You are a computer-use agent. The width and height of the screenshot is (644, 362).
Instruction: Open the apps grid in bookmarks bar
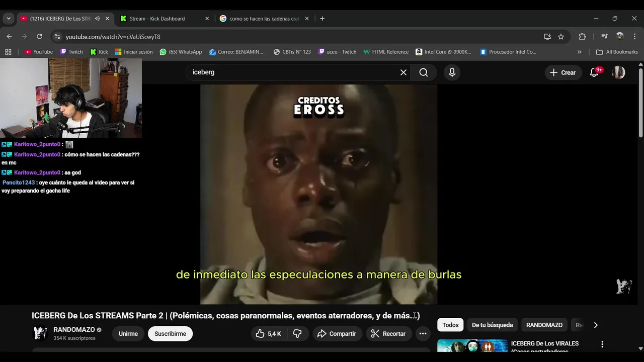(8, 52)
